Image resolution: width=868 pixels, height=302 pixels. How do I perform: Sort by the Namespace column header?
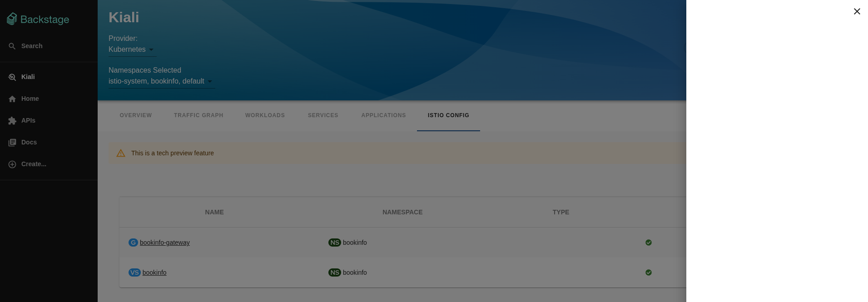[x=402, y=212]
